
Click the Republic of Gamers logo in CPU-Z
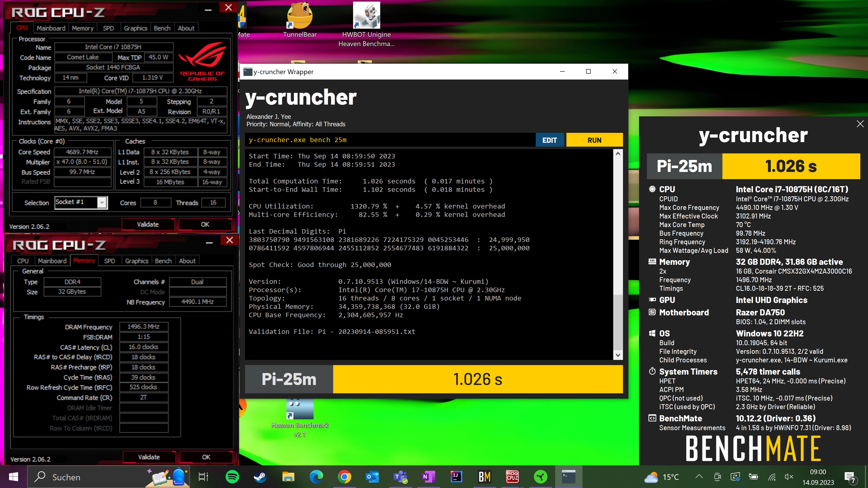(202, 62)
